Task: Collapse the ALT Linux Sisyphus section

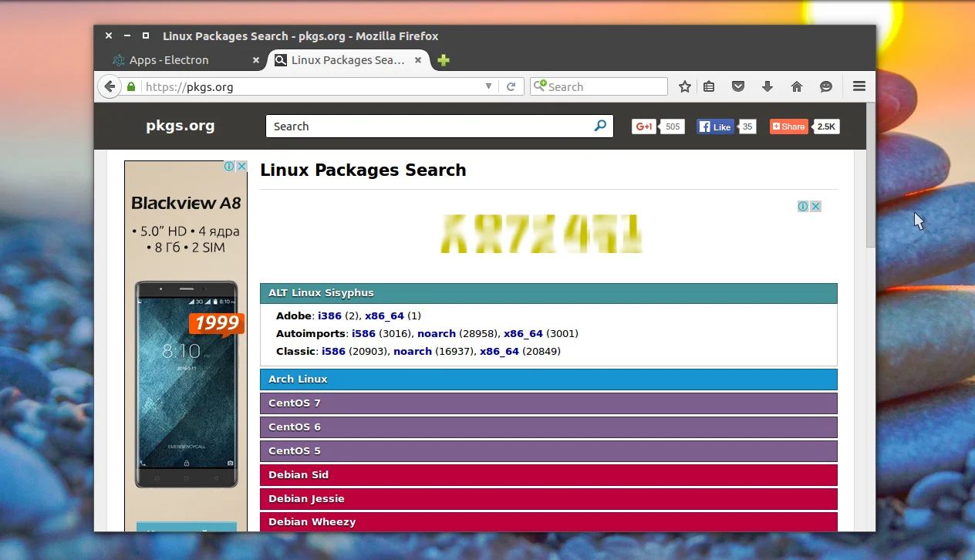Action: pyautogui.click(x=548, y=293)
